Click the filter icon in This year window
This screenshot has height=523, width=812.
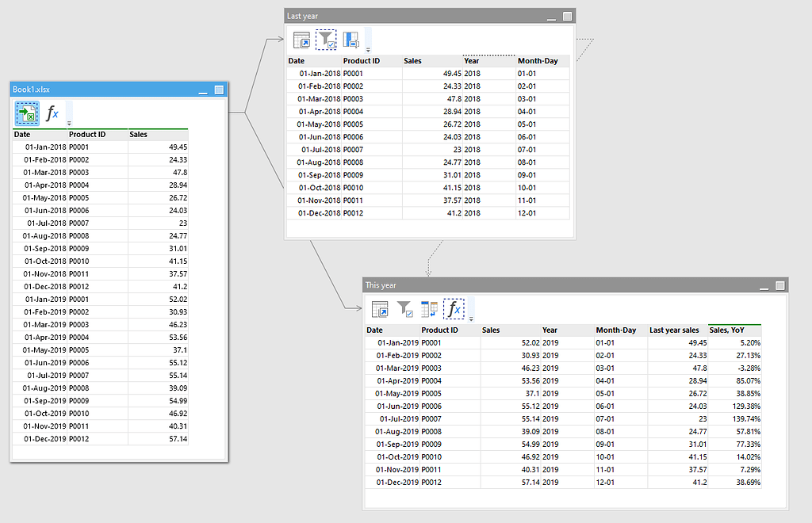pos(404,309)
